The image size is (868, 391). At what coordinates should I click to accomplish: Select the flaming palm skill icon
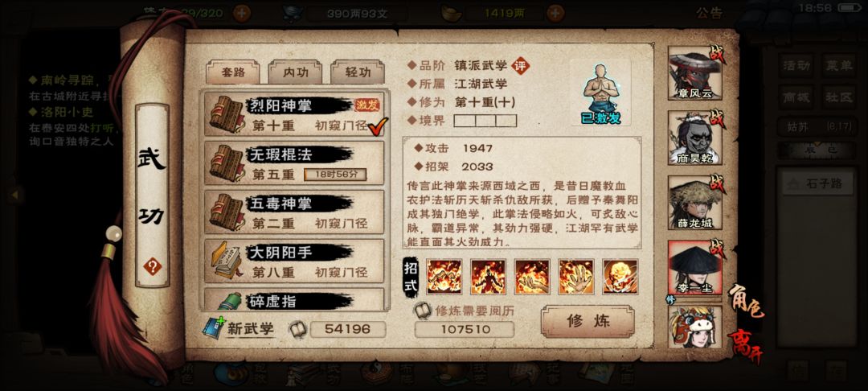click(x=576, y=277)
